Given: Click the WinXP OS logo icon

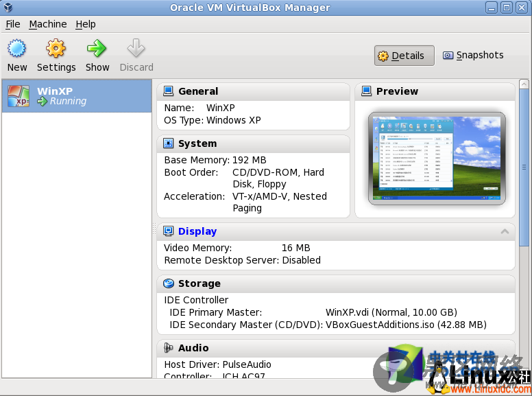Looking at the screenshot, I should pos(19,96).
